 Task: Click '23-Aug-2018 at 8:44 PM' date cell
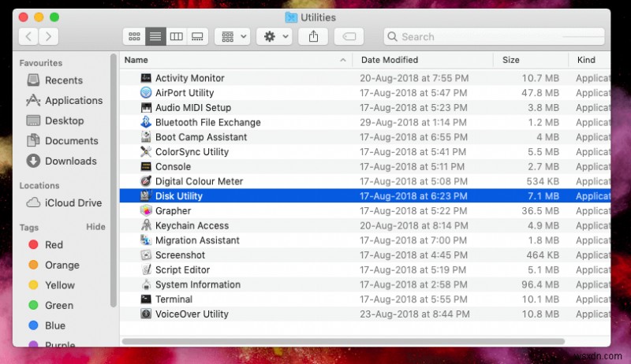tap(415, 314)
